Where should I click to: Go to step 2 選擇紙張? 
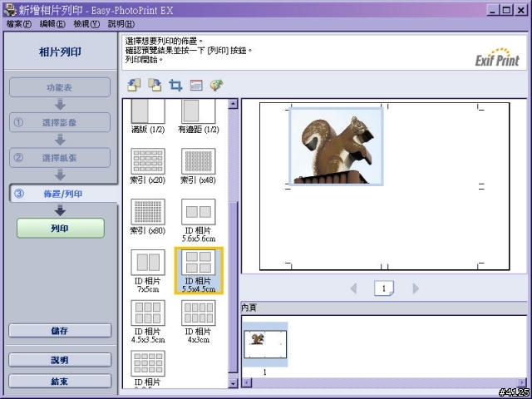tap(60, 158)
